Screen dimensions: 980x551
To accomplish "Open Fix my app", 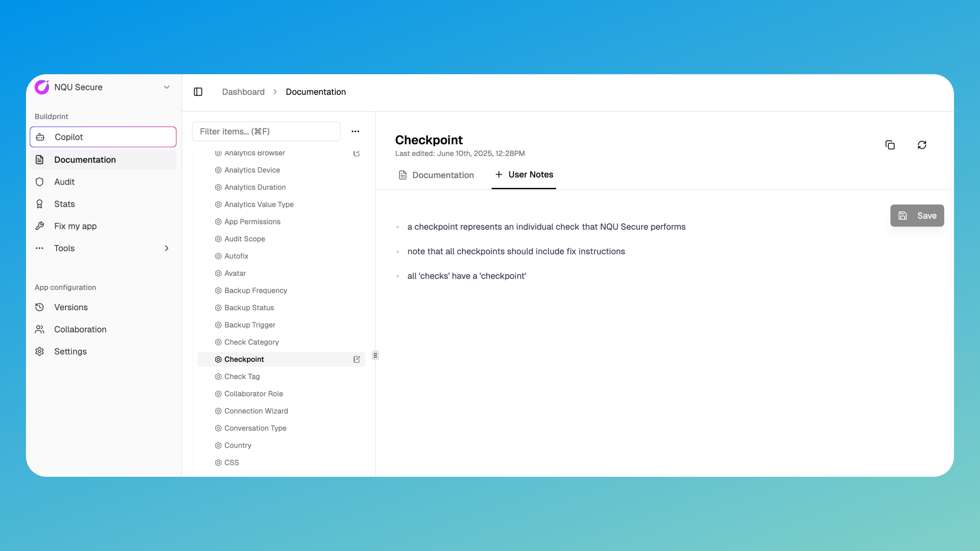I will tap(103, 226).
